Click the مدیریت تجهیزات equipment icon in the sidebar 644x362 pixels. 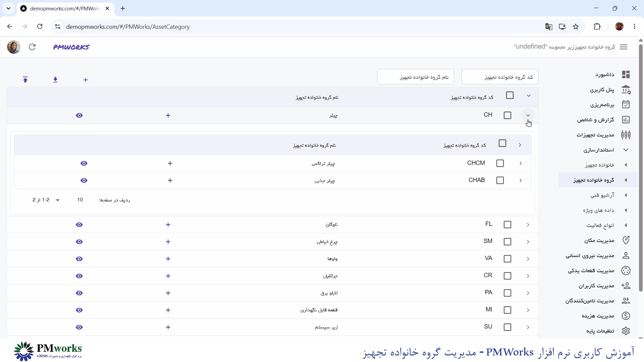[626, 135]
